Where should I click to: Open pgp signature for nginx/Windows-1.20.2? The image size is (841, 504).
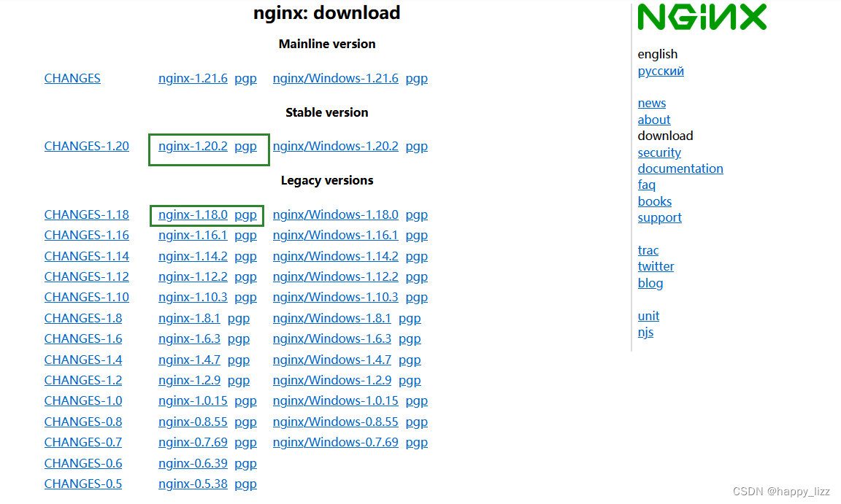pos(417,146)
